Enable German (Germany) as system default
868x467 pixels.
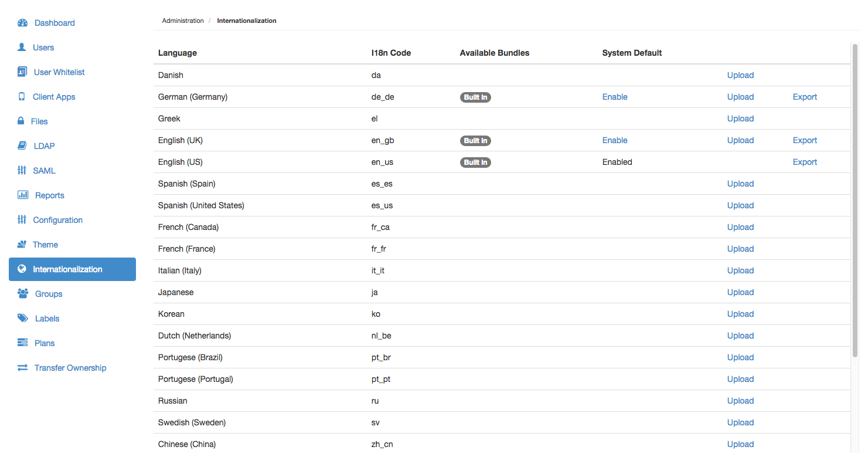point(615,97)
